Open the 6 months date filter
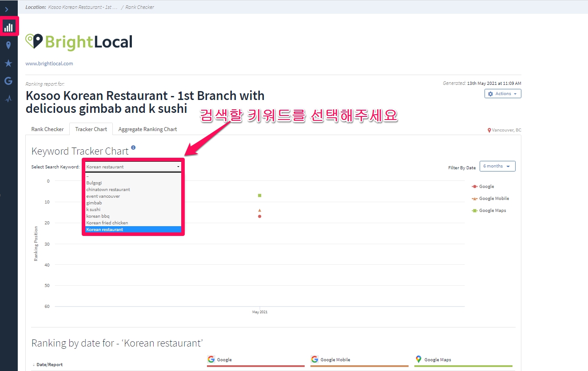This screenshot has width=588, height=371. click(x=497, y=166)
